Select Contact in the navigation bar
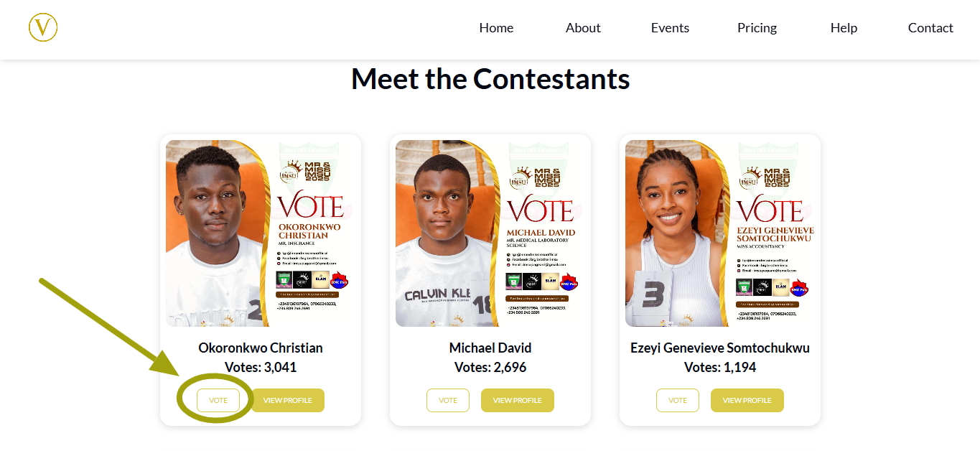This screenshot has height=451, width=980. [x=930, y=28]
